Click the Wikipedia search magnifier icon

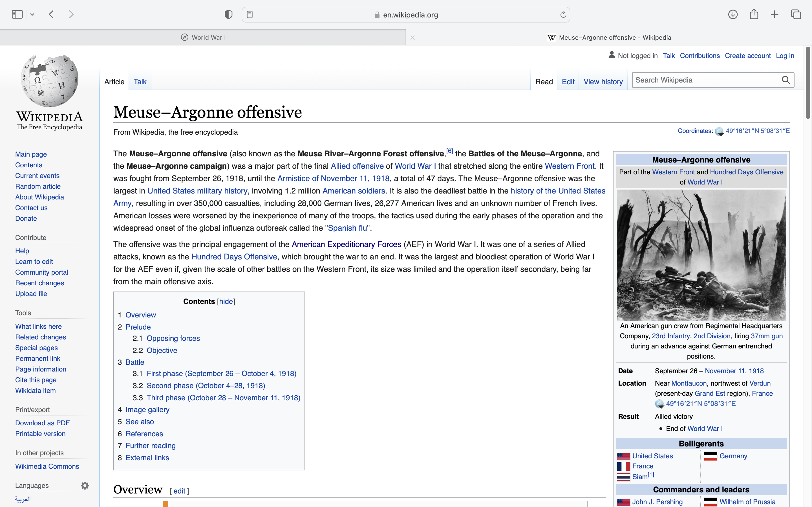click(x=786, y=80)
